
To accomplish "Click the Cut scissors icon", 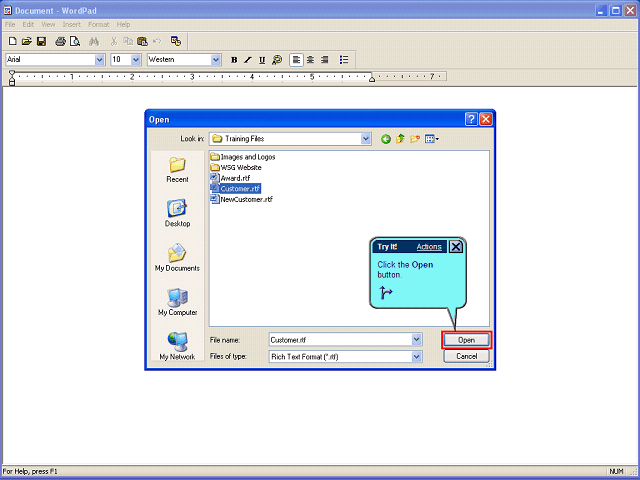I will tap(114, 41).
